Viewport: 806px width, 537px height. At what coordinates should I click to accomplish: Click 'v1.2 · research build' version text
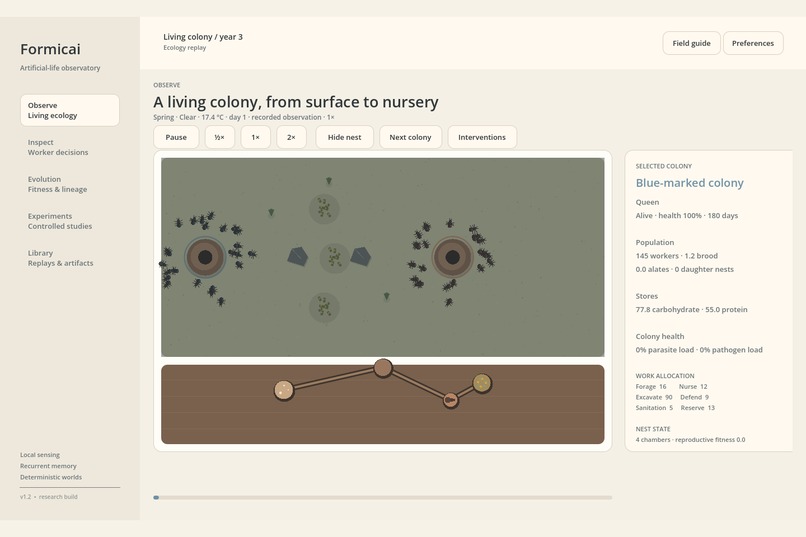pos(49,497)
